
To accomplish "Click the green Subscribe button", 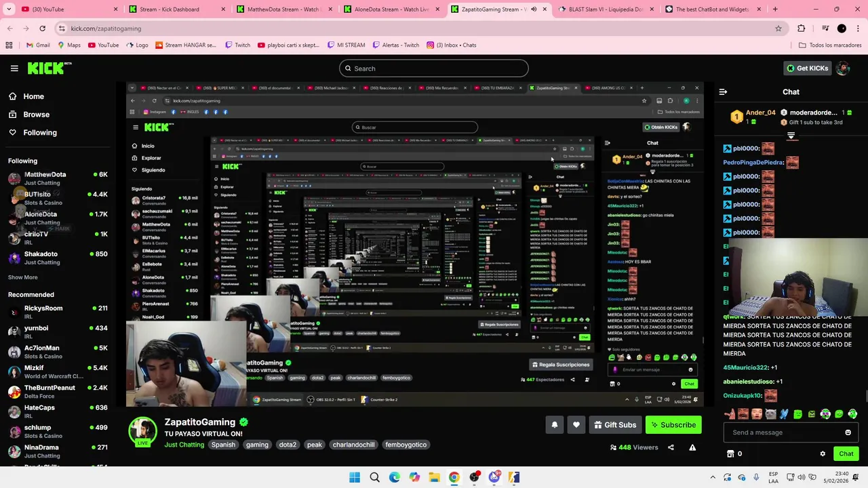I will coord(673,425).
